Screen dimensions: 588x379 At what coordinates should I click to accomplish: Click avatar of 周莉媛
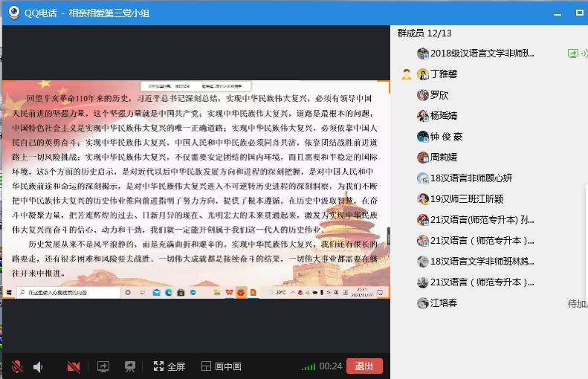pyautogui.click(x=423, y=158)
